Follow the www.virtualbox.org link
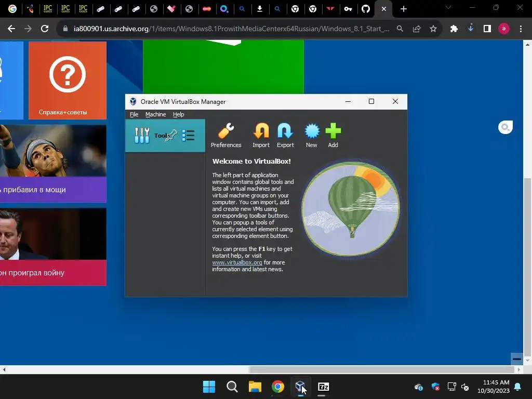 237,262
